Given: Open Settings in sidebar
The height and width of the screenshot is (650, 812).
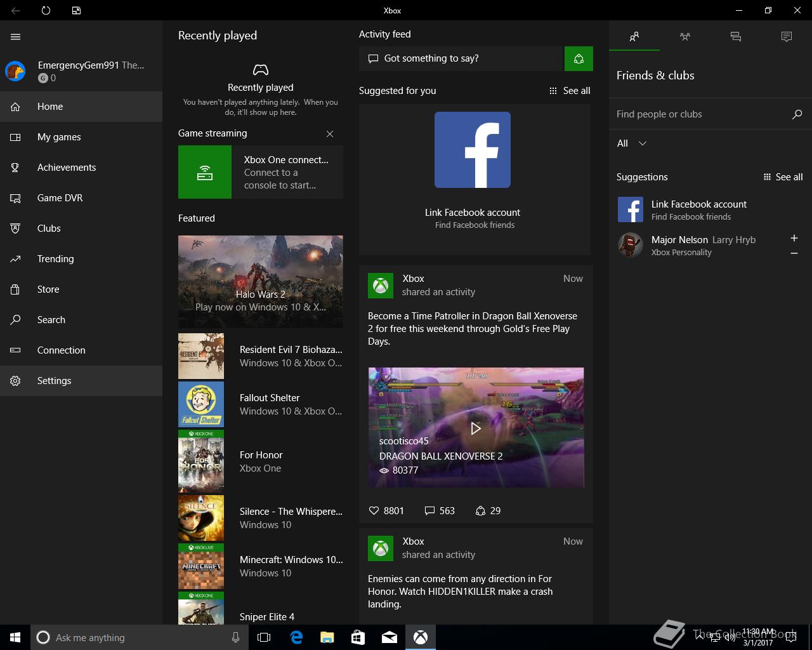Looking at the screenshot, I should coord(81,381).
